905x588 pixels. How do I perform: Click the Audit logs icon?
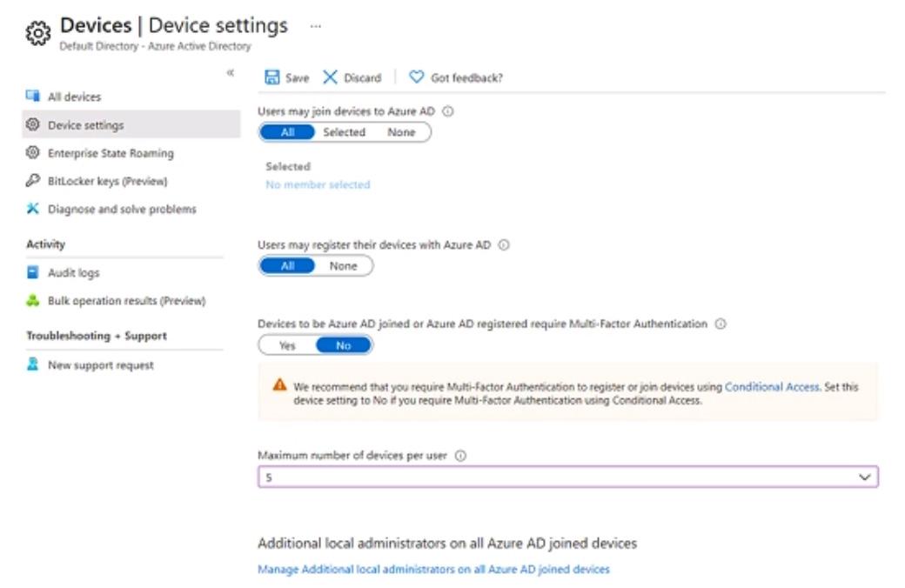pos(33,273)
